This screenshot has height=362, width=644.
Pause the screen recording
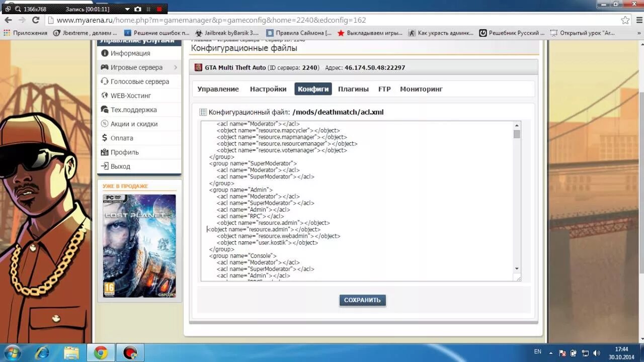(148, 9)
